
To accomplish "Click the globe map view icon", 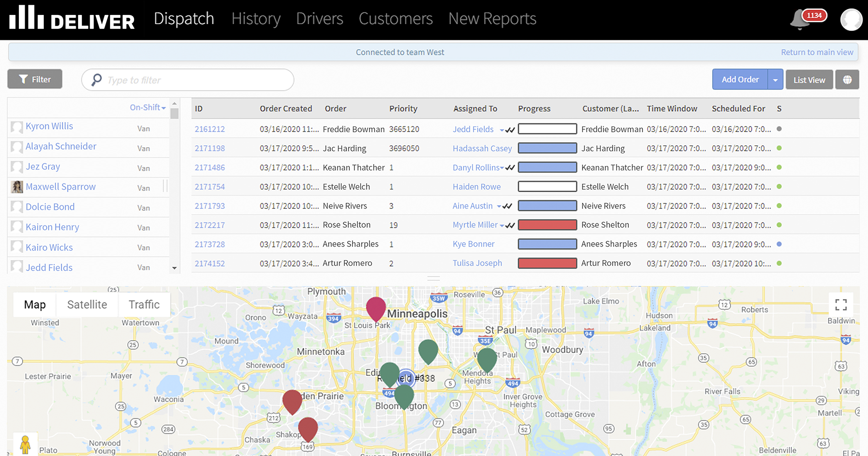I will (x=847, y=80).
